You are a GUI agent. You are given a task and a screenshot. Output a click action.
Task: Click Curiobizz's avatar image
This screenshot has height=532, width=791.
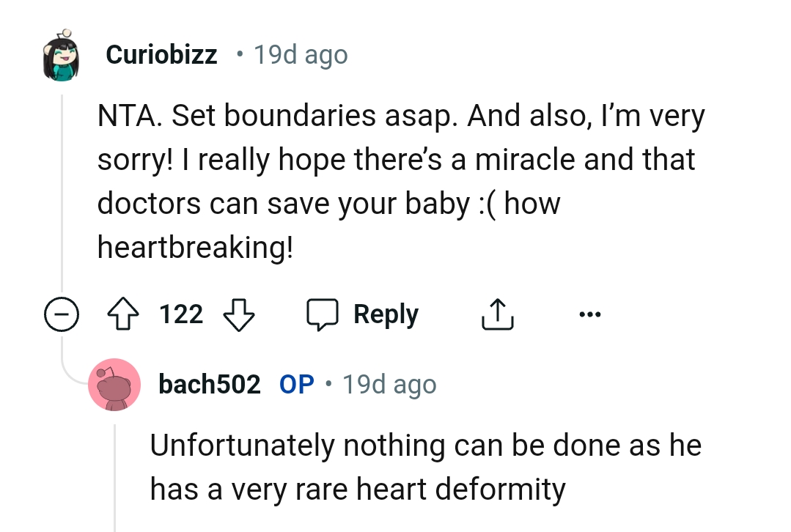tap(62, 51)
